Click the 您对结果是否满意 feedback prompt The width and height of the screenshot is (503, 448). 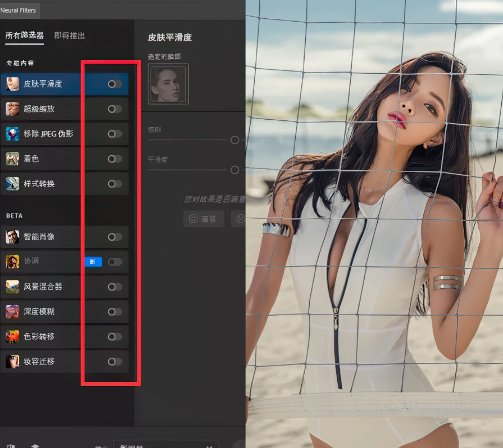[x=215, y=199]
